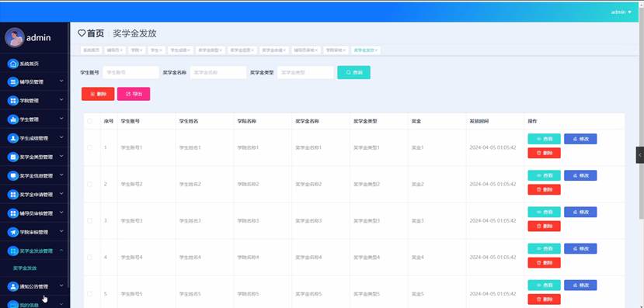Click 删除 for row 2
The width and height of the screenshot is (644, 308).
[544, 189]
